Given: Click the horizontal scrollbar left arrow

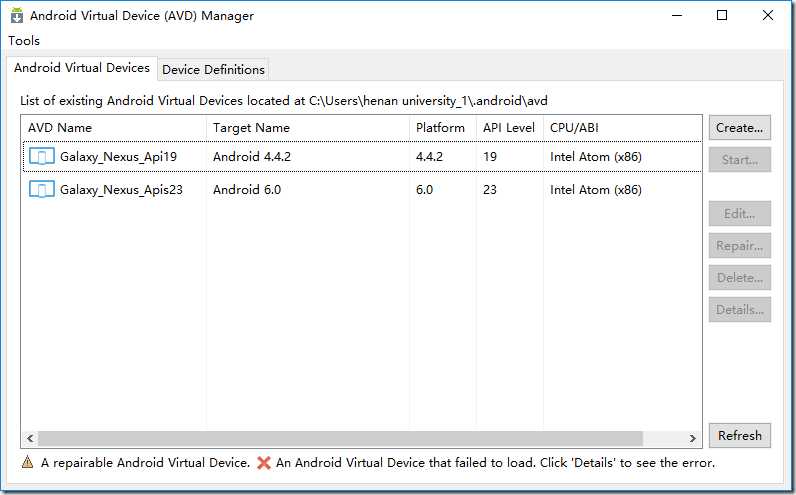Looking at the screenshot, I should 30,438.
